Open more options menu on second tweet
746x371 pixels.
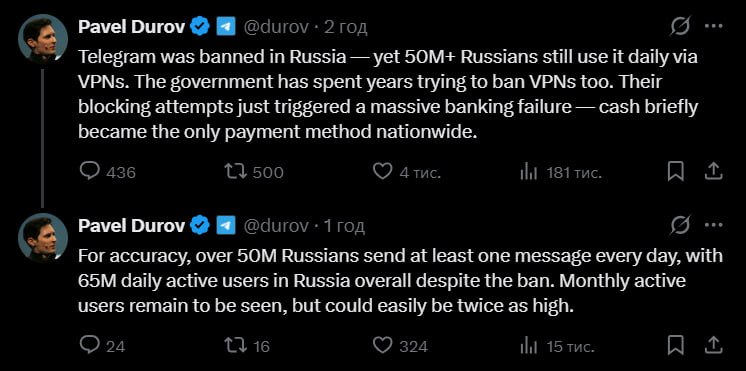point(714,225)
